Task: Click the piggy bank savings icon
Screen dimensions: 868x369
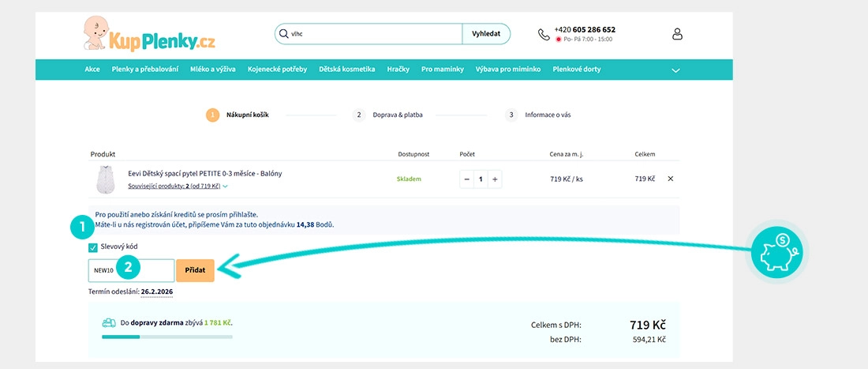Action: click(x=776, y=252)
